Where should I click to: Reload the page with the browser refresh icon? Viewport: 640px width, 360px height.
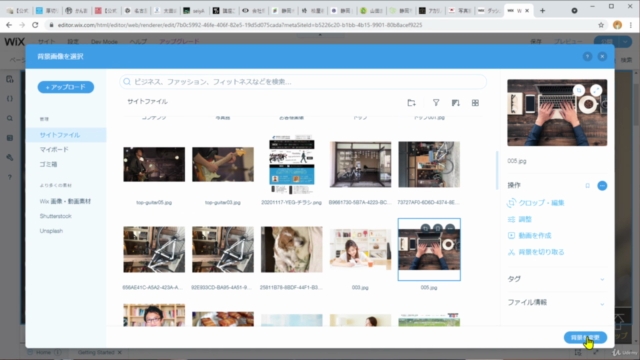pyautogui.click(x=35, y=25)
